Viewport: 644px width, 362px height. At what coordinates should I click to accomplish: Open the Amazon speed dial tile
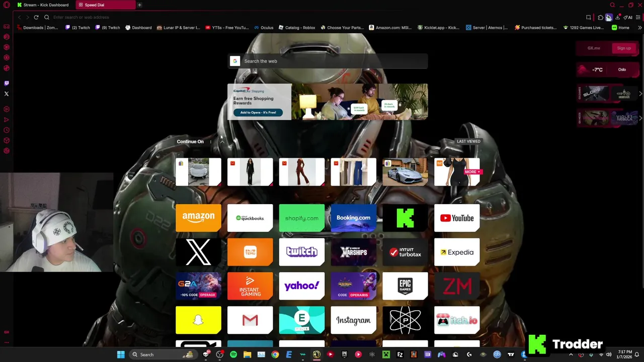coord(198,218)
